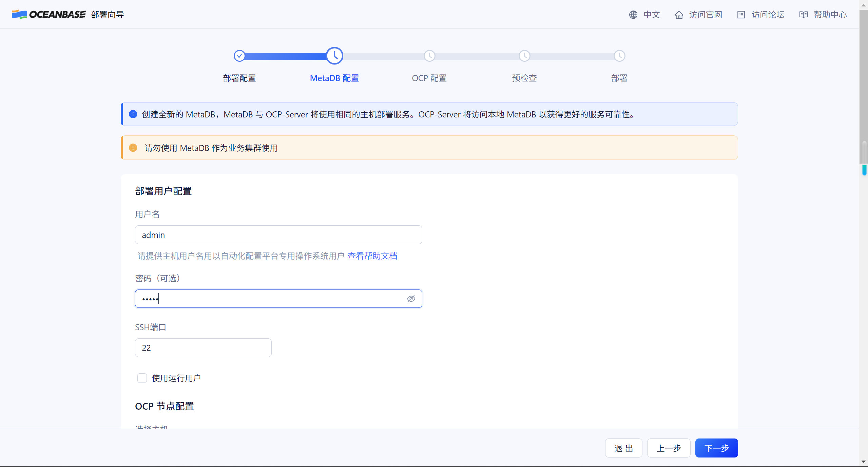Click the help center book icon
The image size is (868, 467).
click(x=803, y=15)
